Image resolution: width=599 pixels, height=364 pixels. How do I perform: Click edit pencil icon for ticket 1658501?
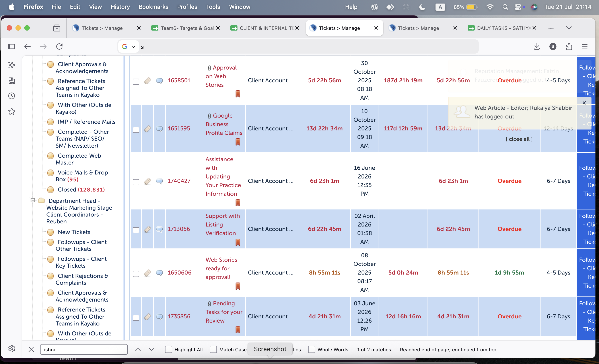click(x=147, y=81)
